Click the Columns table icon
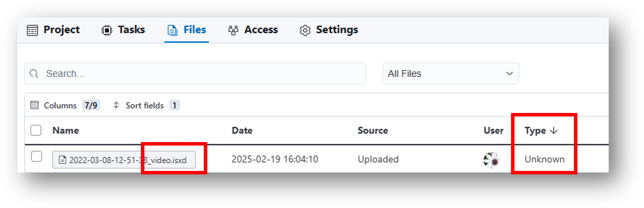644x208 pixels. point(34,105)
